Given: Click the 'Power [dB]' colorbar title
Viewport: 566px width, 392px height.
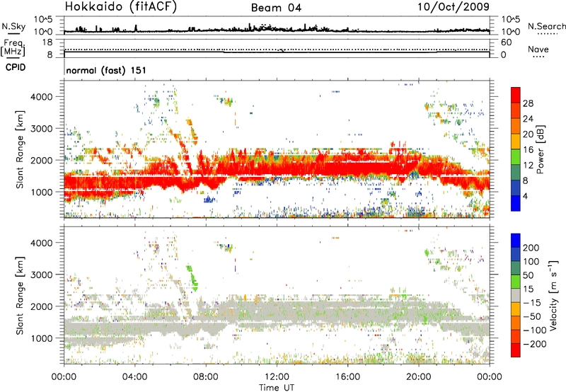Looking at the screenshot, I should tap(541, 149).
